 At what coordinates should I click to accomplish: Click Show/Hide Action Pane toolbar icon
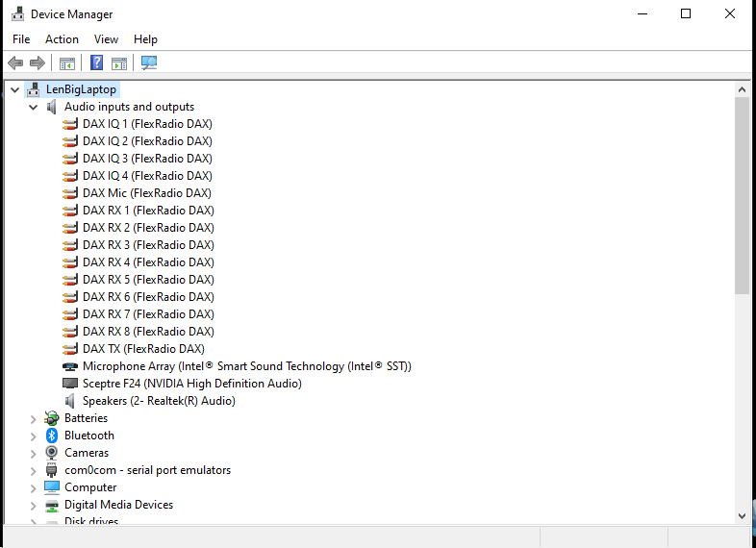pyautogui.click(x=119, y=63)
